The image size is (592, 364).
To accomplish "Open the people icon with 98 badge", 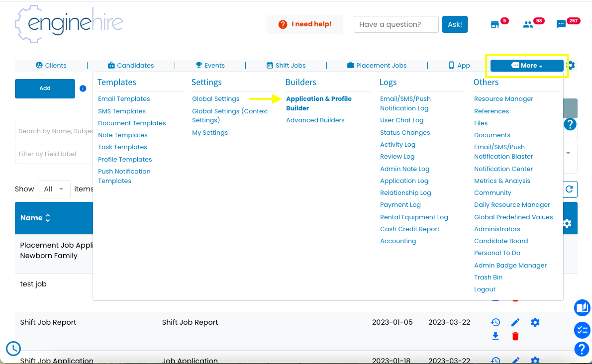I will [x=527, y=24].
